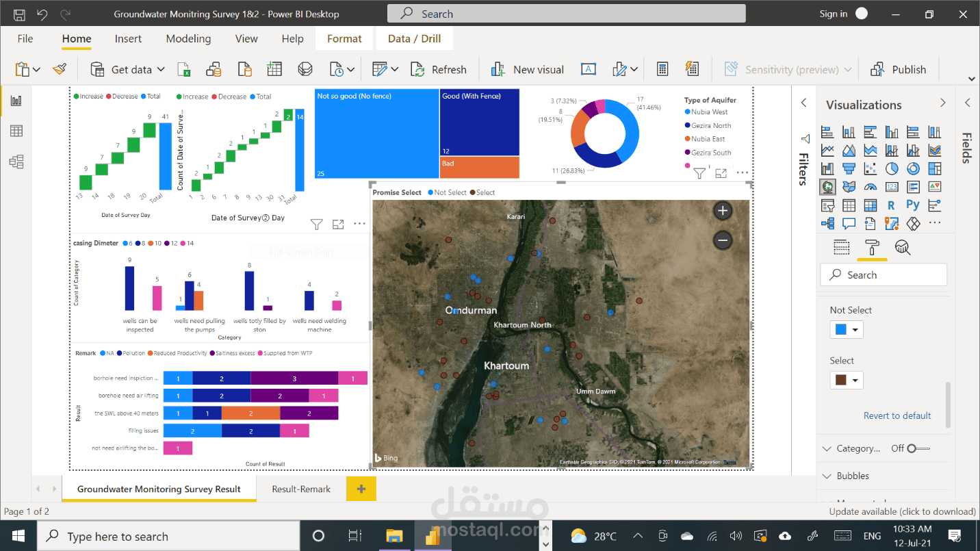The height and width of the screenshot is (551, 980).
Task: Select the Scatter chart visualization
Action: [871, 168]
